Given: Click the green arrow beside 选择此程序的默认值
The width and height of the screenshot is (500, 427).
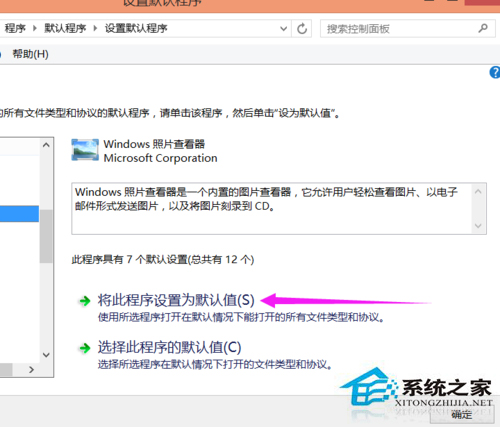Looking at the screenshot, I should click(85, 348).
